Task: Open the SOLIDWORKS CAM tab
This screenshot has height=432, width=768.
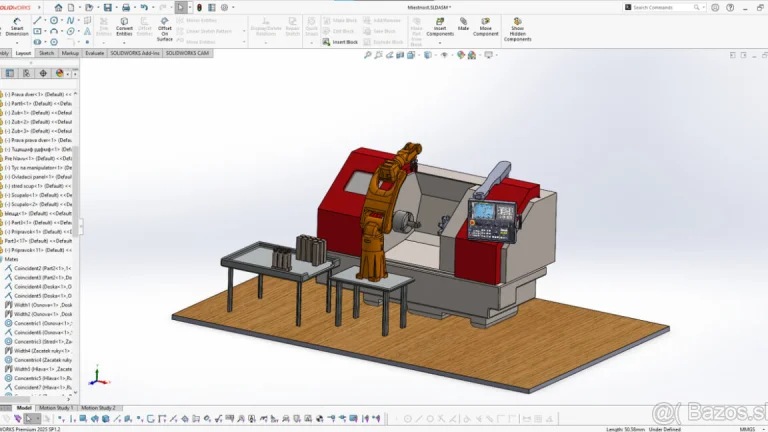Action: 187,53
